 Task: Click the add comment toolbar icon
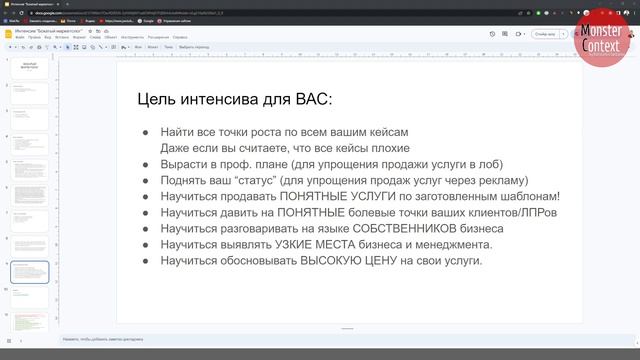tap(114, 47)
